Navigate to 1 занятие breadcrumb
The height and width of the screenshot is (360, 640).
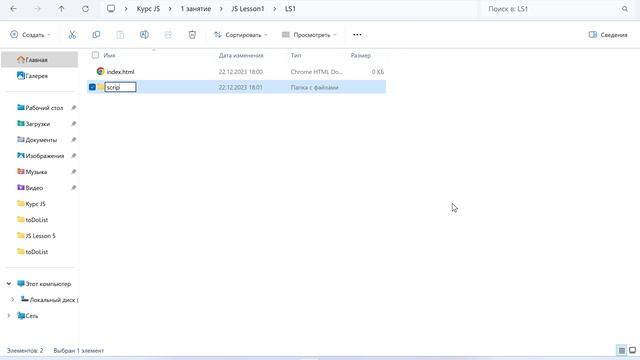click(196, 9)
